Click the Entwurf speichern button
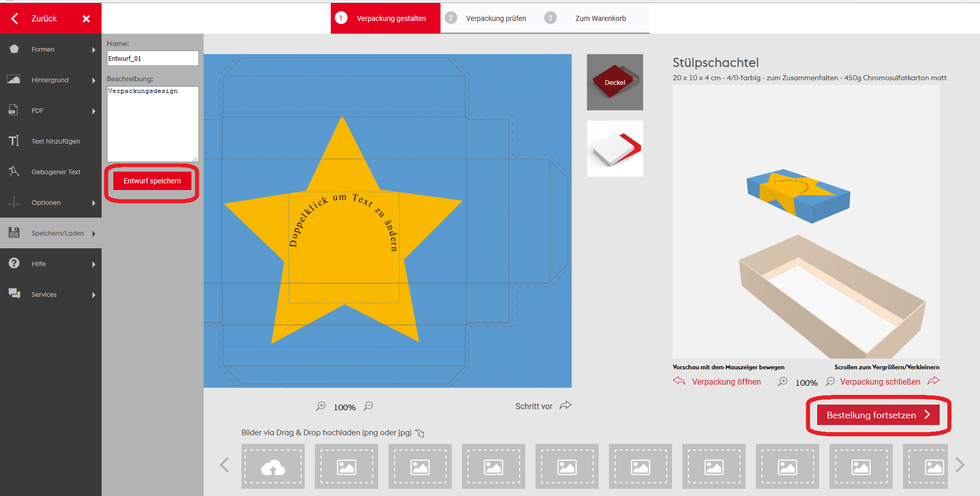Screen dimensions: 980x496 (152, 181)
